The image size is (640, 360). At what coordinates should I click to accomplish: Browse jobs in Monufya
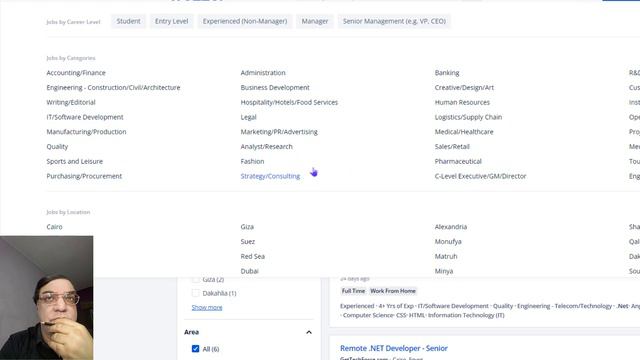448,241
